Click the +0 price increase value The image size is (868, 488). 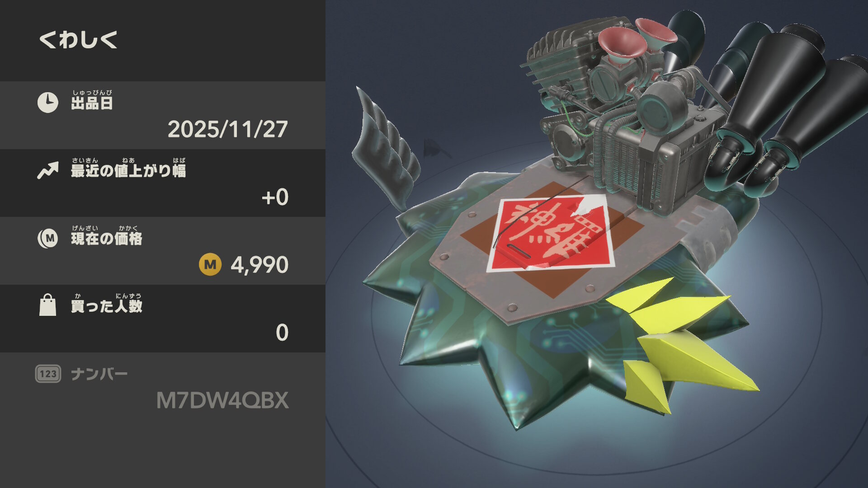click(275, 197)
